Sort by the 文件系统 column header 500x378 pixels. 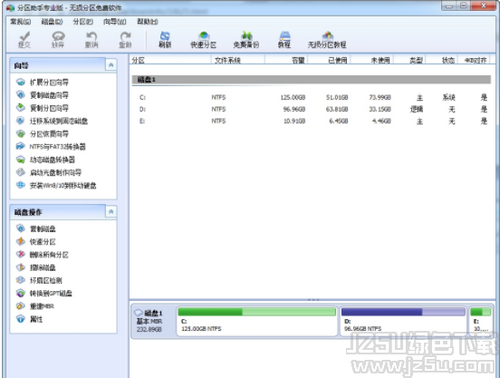click(x=238, y=60)
